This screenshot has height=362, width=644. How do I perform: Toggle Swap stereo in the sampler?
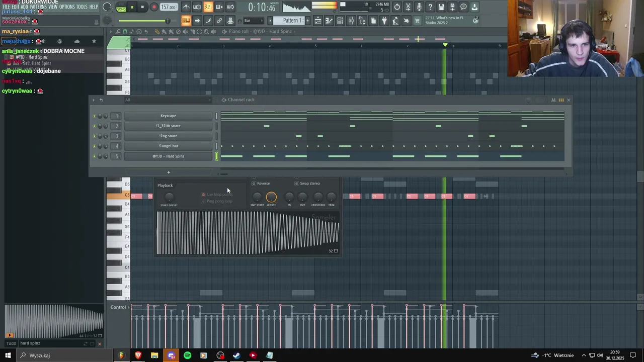(x=307, y=184)
